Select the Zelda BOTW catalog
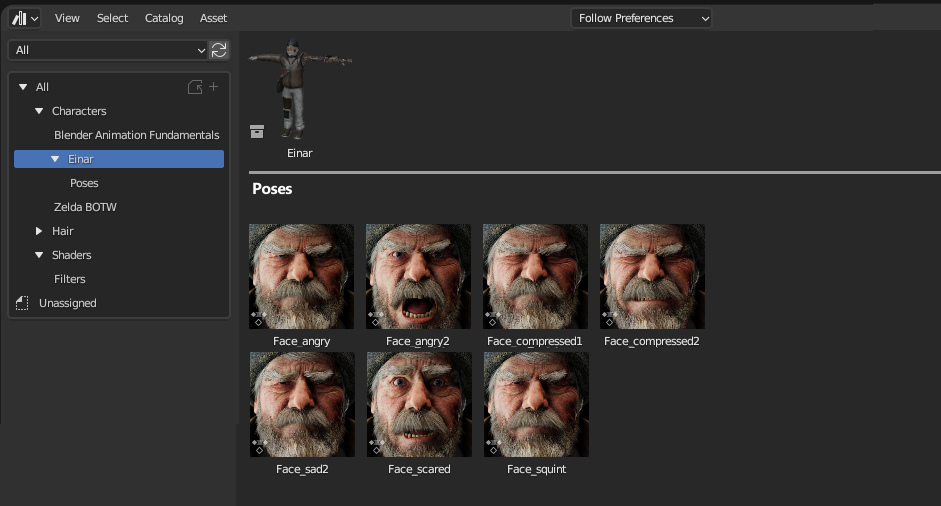This screenshot has width=941, height=506. tap(85, 207)
